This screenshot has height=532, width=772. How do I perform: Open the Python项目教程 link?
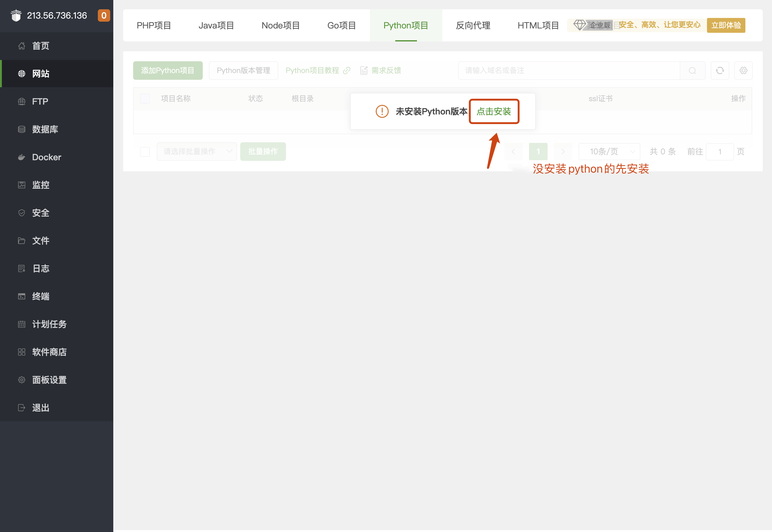click(x=312, y=70)
